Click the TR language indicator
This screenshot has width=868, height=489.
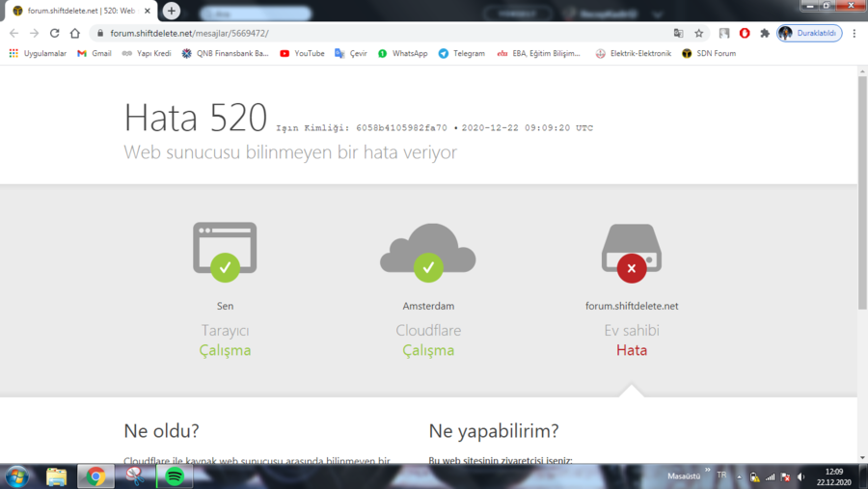tap(721, 475)
